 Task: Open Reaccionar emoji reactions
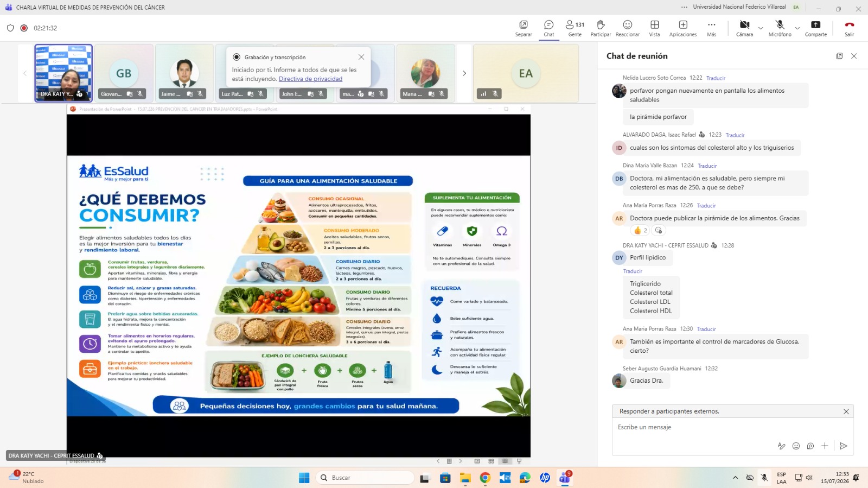(x=628, y=28)
